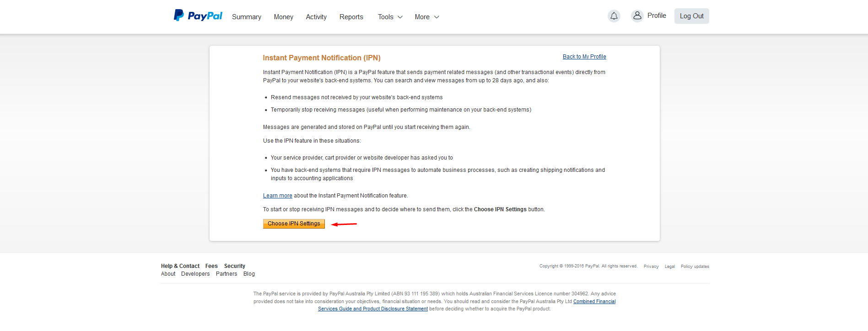Image resolution: width=868 pixels, height=331 pixels.
Task: Click 'Messages are generated and stored' sentence
Action: [366, 127]
